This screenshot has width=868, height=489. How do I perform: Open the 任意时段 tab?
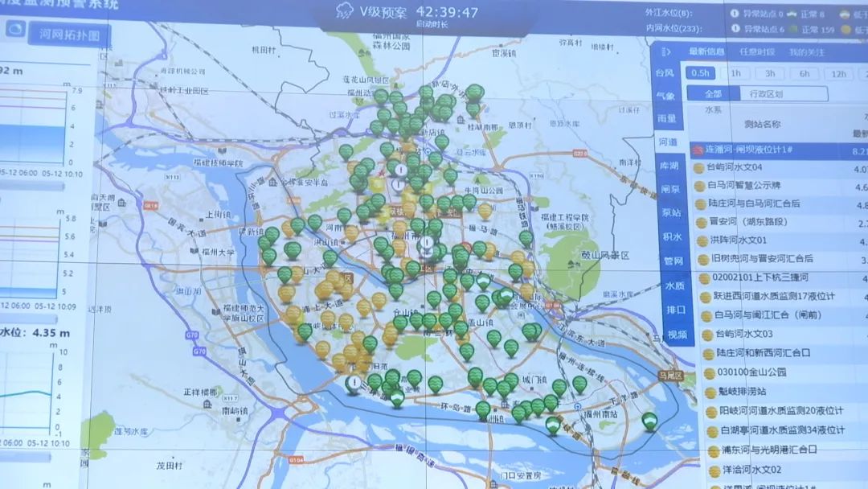click(x=758, y=51)
